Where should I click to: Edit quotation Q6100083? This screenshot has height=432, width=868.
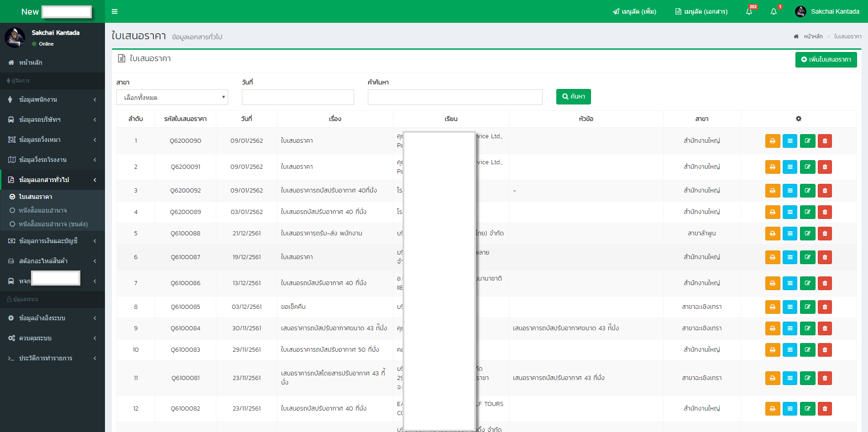(x=807, y=350)
